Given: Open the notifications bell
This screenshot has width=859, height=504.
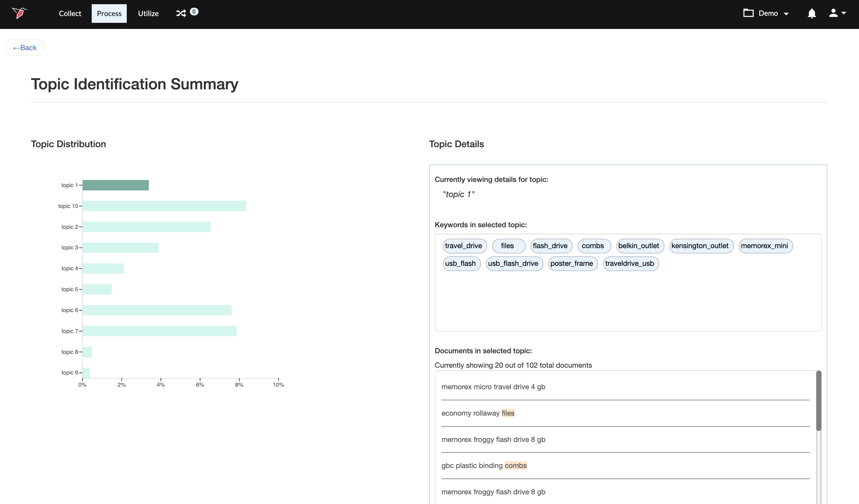Looking at the screenshot, I should point(812,13).
